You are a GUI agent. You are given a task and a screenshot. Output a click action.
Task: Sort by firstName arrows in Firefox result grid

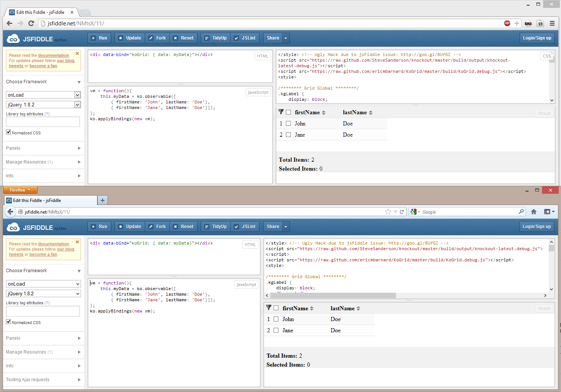312,308
